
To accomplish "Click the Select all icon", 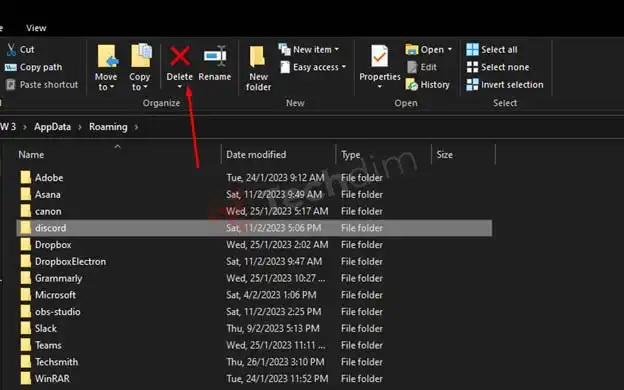I will pyautogui.click(x=472, y=49).
